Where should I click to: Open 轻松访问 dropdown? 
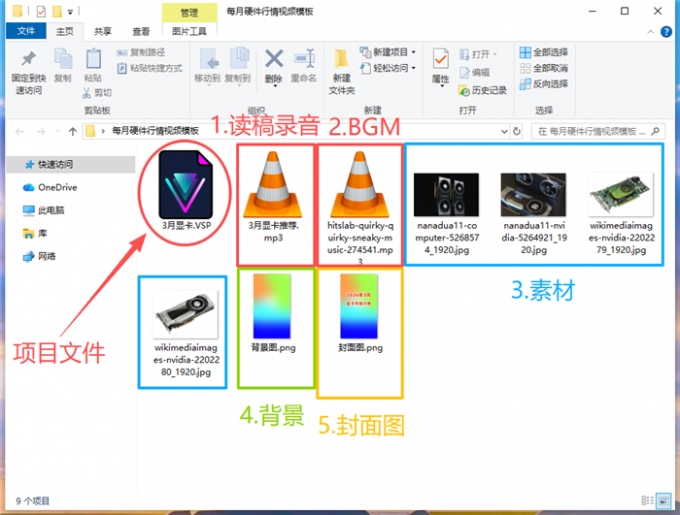(x=388, y=68)
